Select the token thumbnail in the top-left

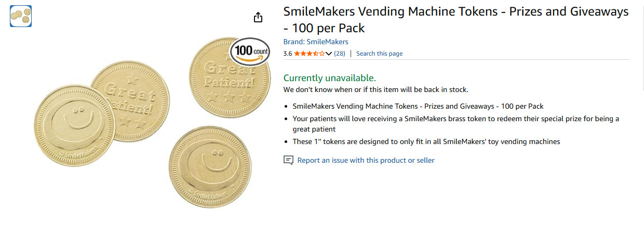point(21,16)
